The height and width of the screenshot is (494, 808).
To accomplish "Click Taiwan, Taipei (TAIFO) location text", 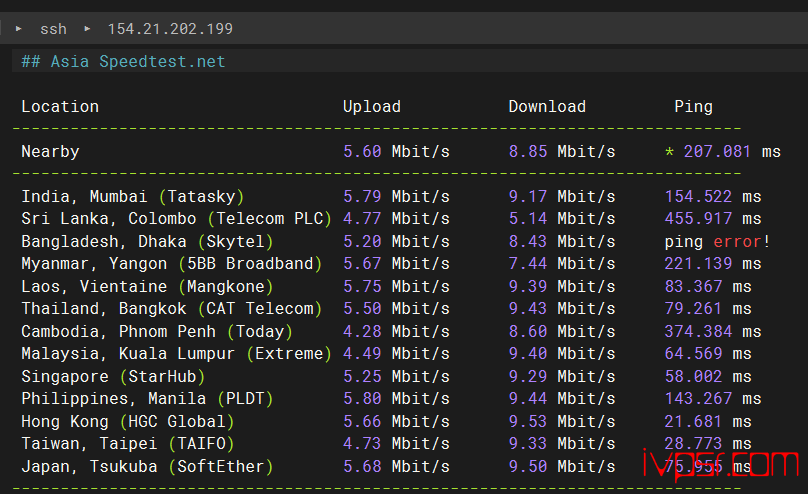I will [x=127, y=444].
